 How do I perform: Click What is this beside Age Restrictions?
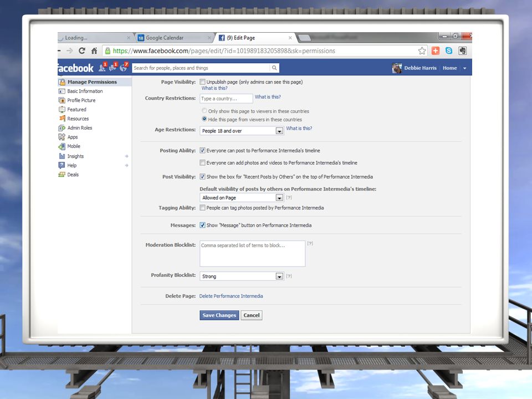click(x=299, y=128)
